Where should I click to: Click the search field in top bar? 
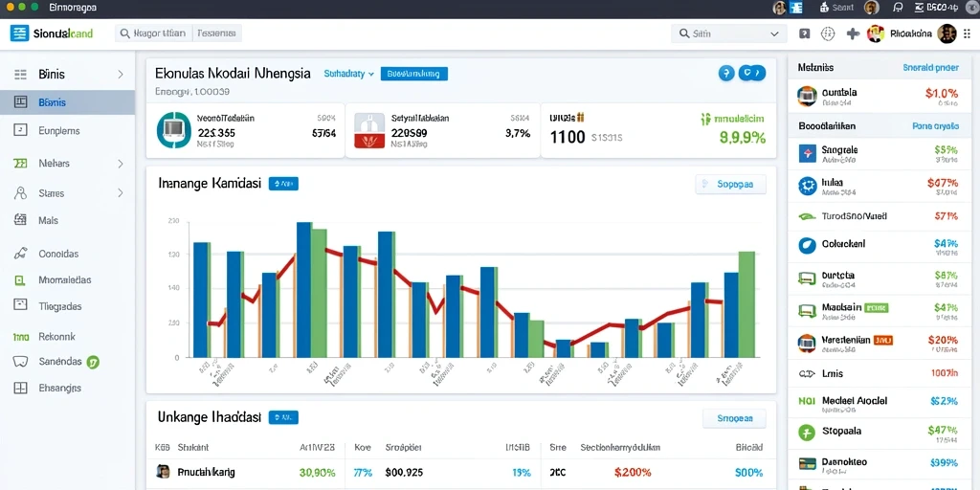point(728,33)
